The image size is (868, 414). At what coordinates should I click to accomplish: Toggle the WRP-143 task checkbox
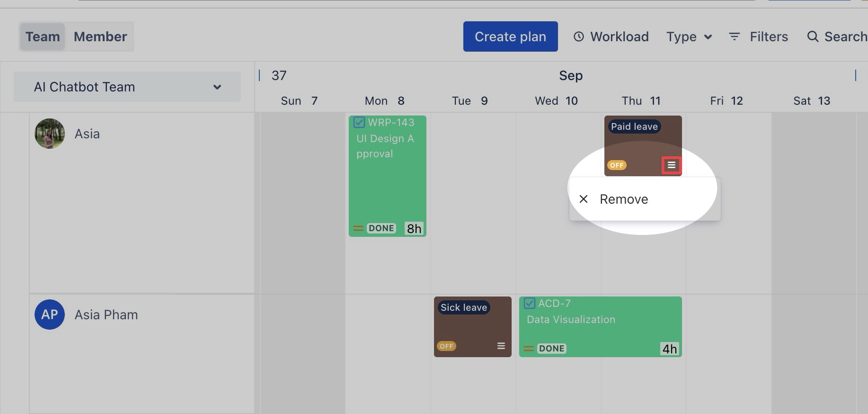tap(359, 122)
